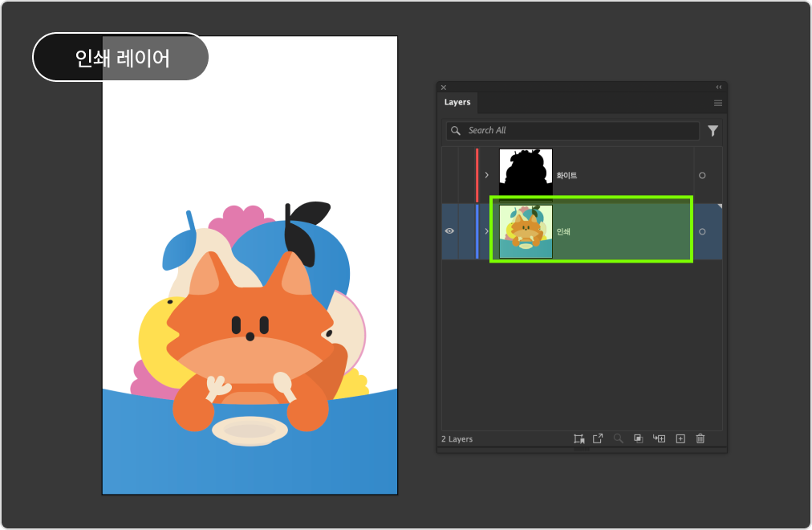Screen dimensions: 812x530
Task: Select the Layers tab
Action: point(457,103)
